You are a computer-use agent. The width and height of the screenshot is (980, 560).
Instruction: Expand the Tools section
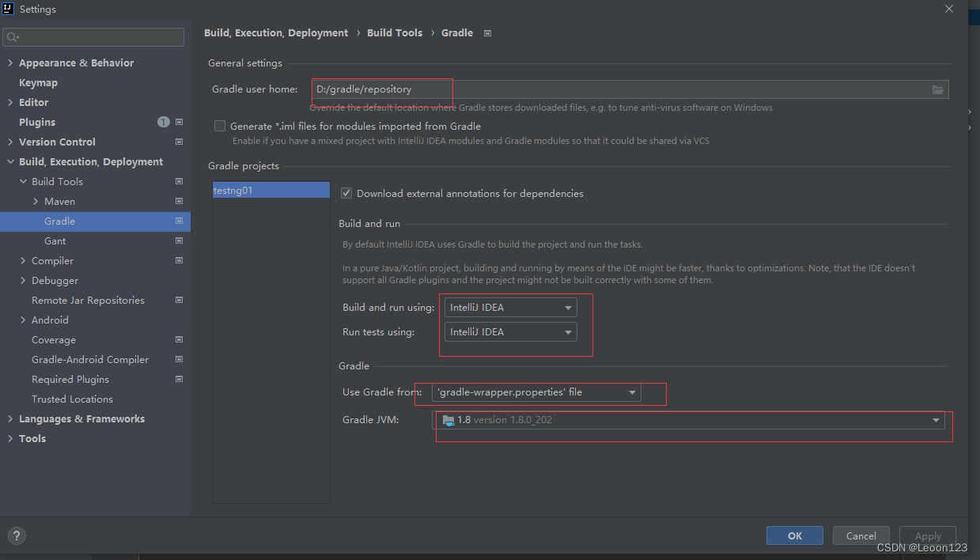[10, 438]
